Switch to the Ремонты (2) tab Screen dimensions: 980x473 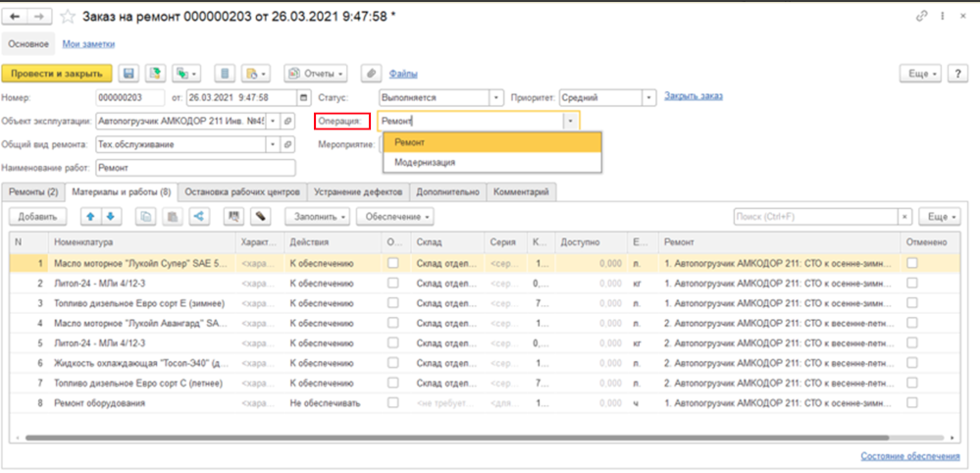pos(33,192)
